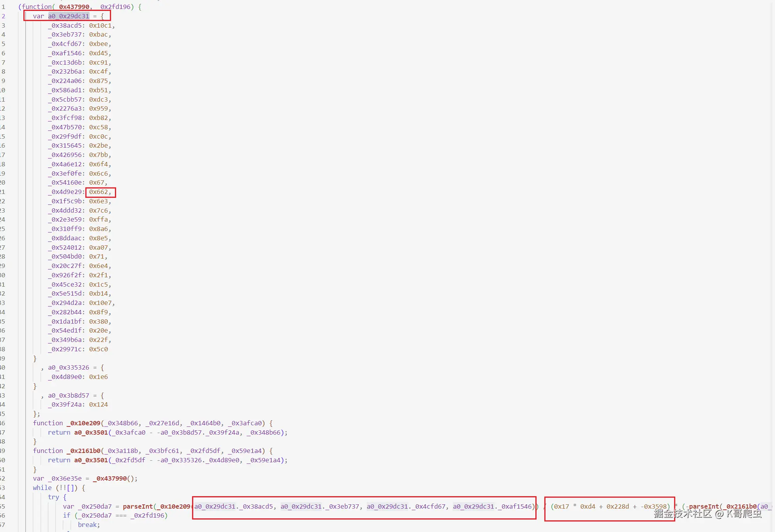Click the _0x4d89e0: 0x1e6 property
Screen dimensions: 775x532
(x=78, y=377)
